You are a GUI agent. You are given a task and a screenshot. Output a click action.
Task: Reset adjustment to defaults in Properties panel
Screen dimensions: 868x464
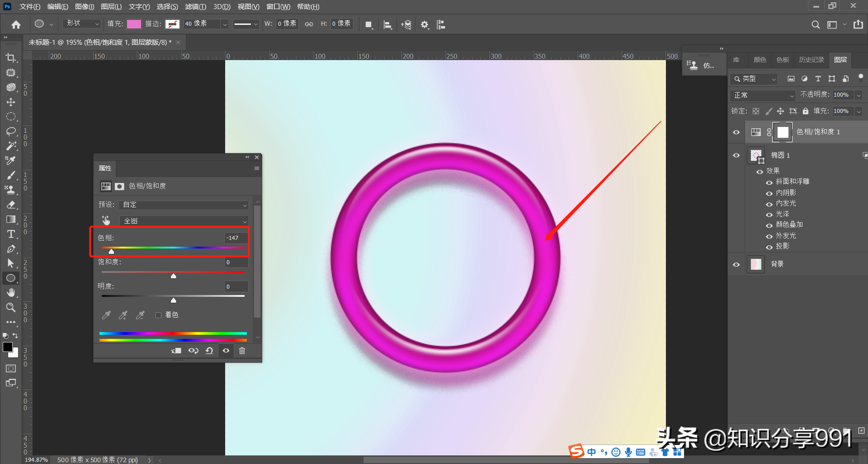209,351
